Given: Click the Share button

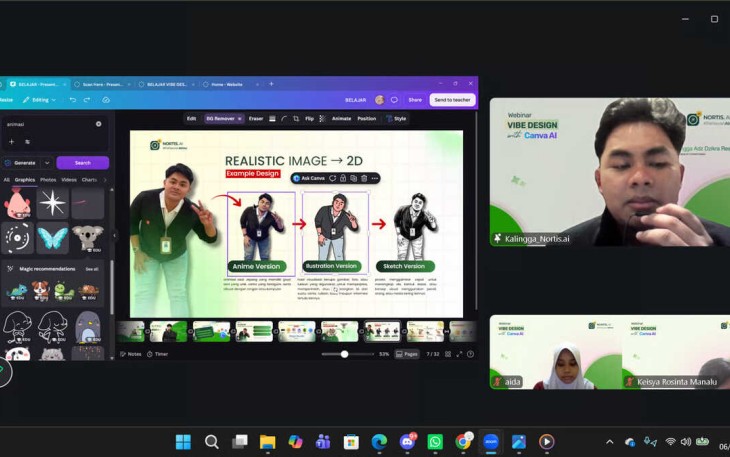Looking at the screenshot, I should (x=415, y=100).
